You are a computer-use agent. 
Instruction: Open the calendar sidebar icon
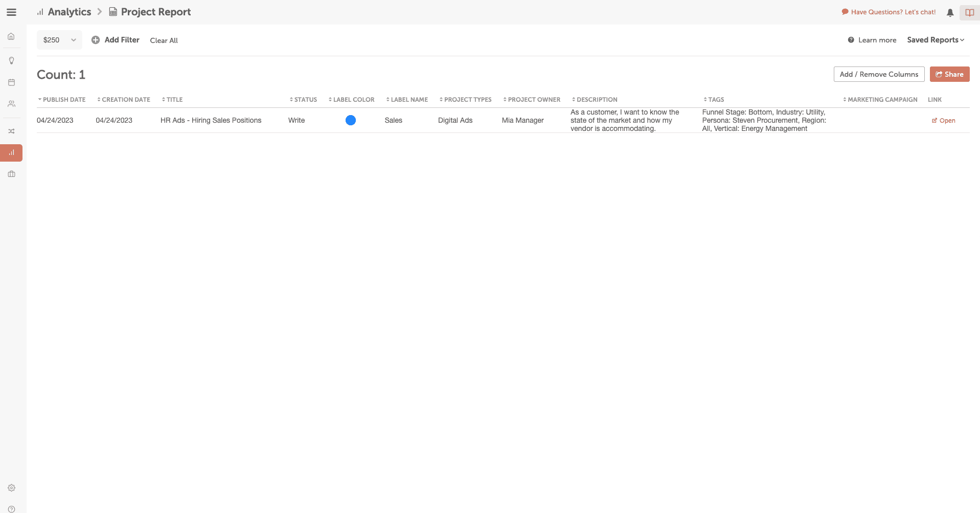11,82
